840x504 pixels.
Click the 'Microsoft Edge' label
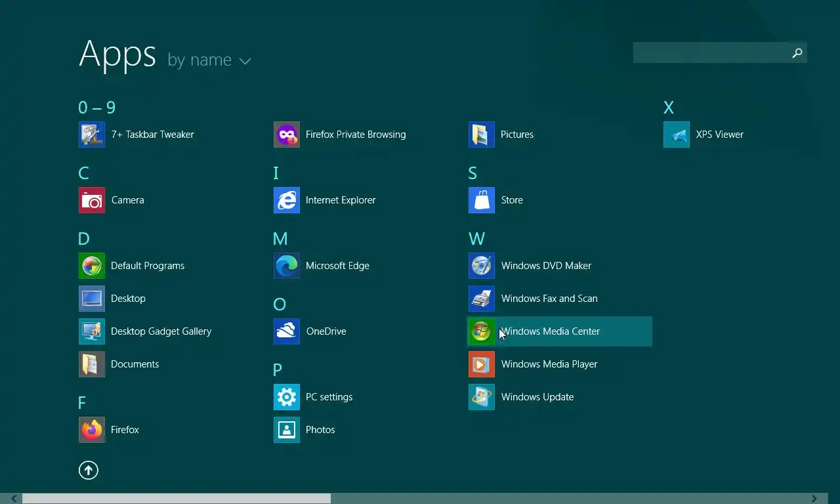pos(337,266)
